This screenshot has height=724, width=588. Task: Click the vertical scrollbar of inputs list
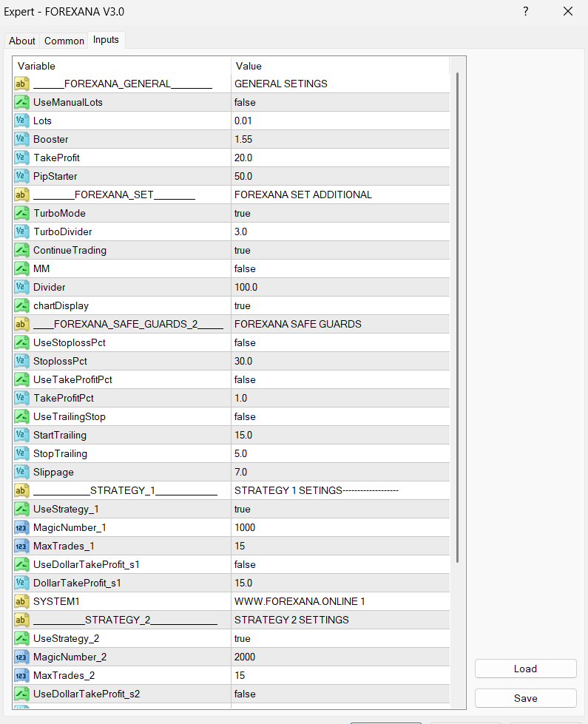(458, 318)
